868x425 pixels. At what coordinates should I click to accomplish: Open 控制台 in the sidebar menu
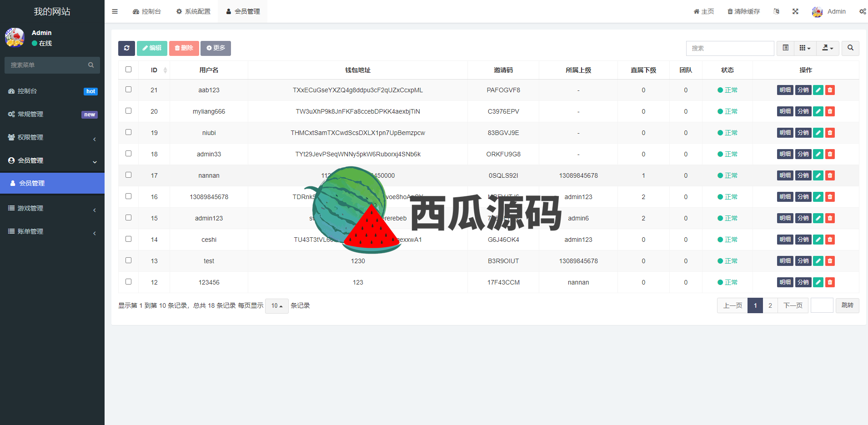pyautogui.click(x=52, y=91)
